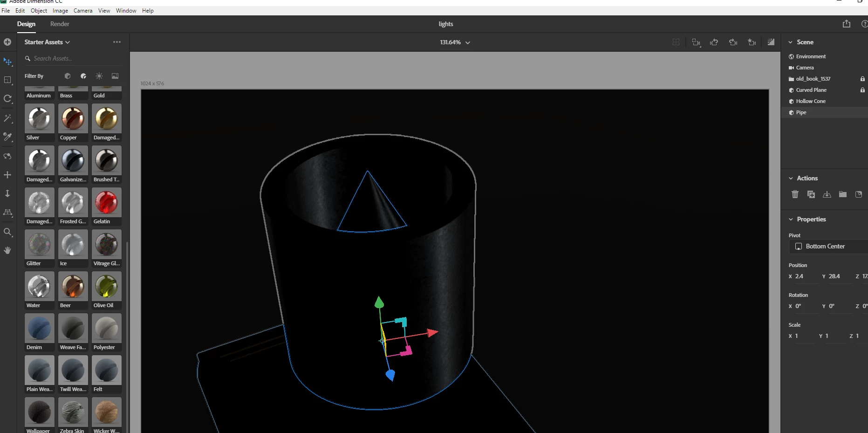Collapse the Scene panel
868x433 pixels.
791,42
